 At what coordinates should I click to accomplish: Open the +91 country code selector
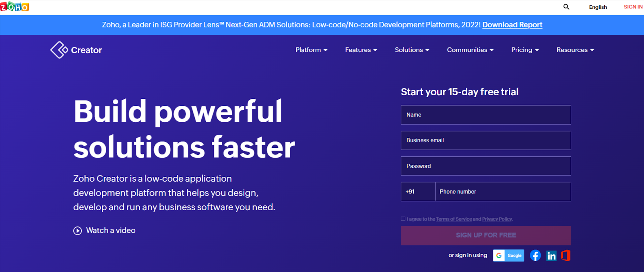coord(418,192)
